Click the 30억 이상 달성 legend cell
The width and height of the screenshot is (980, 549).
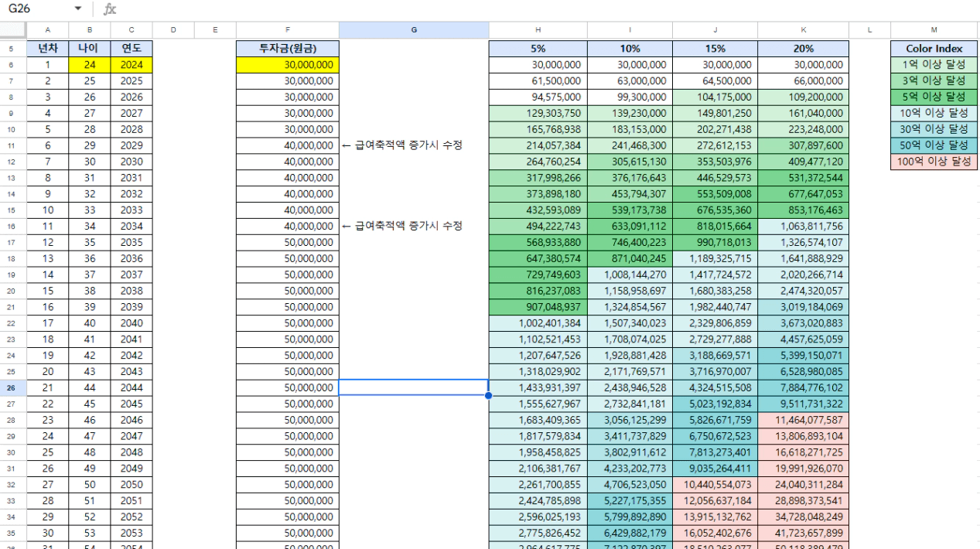pos(934,130)
